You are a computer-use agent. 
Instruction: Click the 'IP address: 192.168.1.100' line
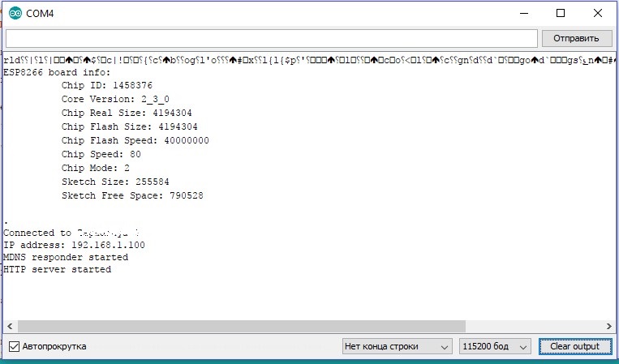74,245
